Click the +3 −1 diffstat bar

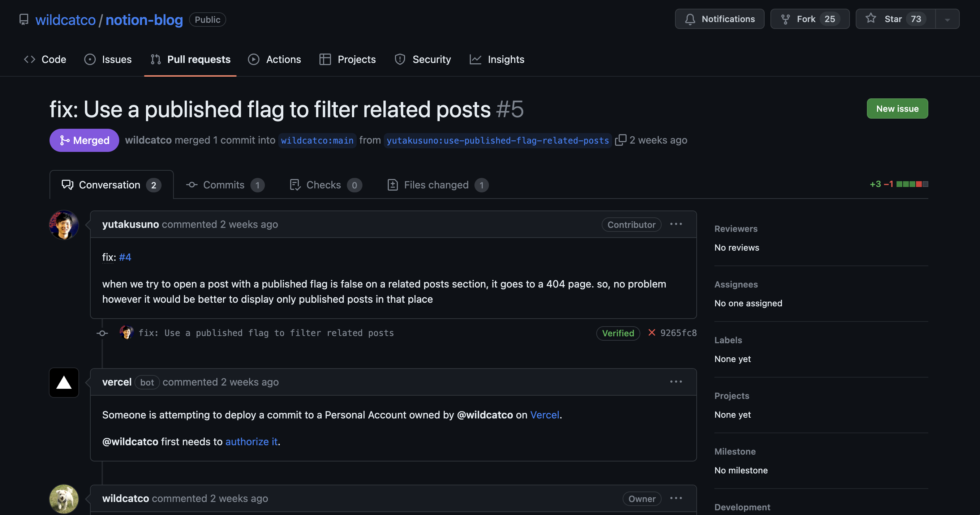(899, 184)
